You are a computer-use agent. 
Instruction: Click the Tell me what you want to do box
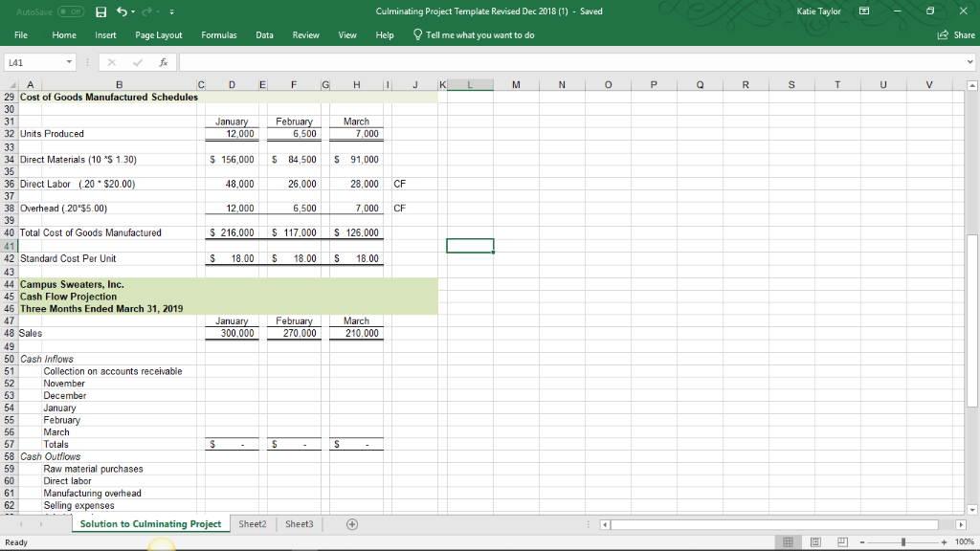point(480,35)
